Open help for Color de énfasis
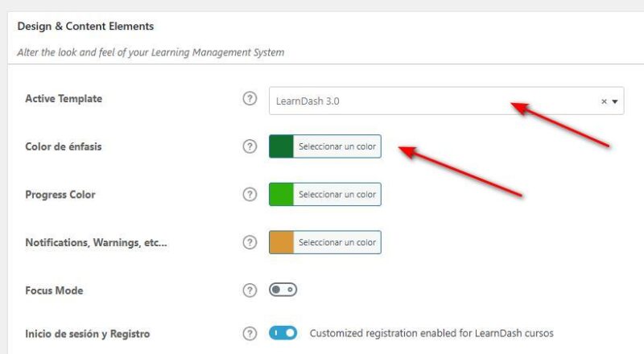Screen dimensions: 644x354 [x=250, y=146]
